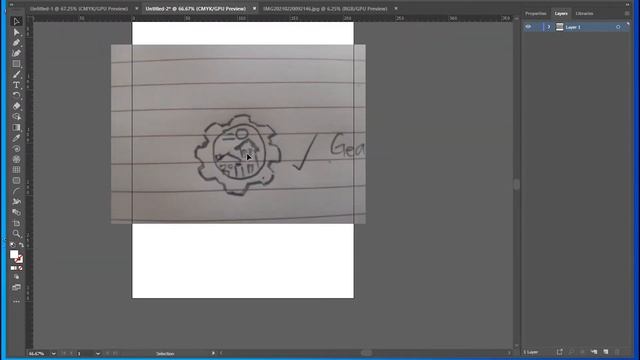640x360 pixels.
Task: Select the Shape Builder tool
Action: (16, 117)
